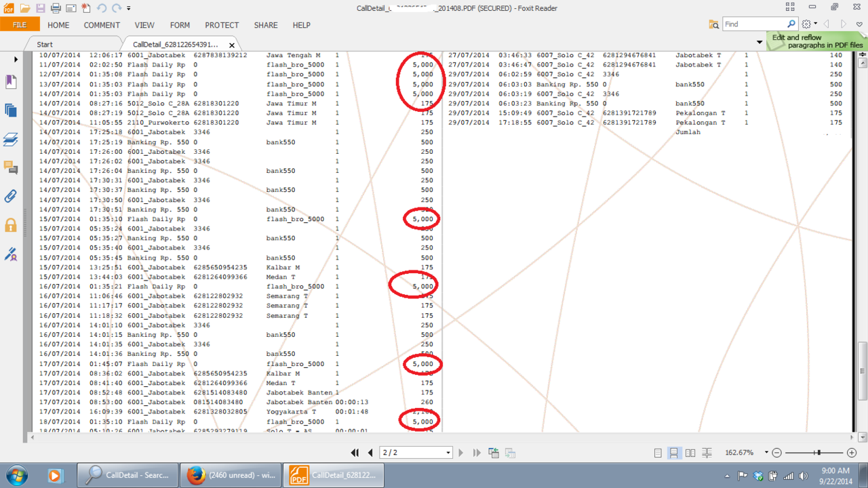Go to the first page

355,453
